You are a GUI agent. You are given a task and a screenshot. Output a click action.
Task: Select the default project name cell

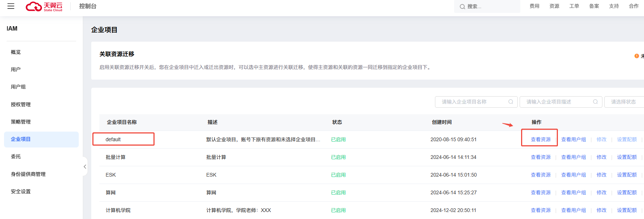113,139
